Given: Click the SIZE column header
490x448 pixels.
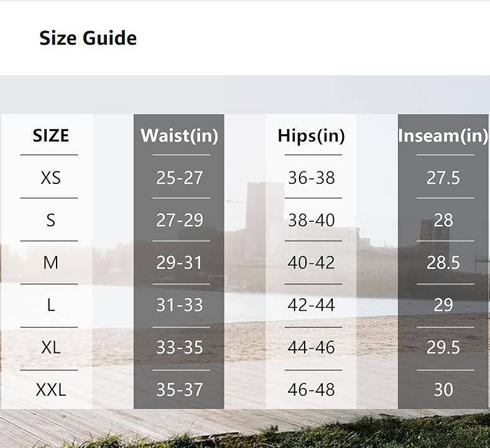Looking at the screenshot, I should coord(50,135).
